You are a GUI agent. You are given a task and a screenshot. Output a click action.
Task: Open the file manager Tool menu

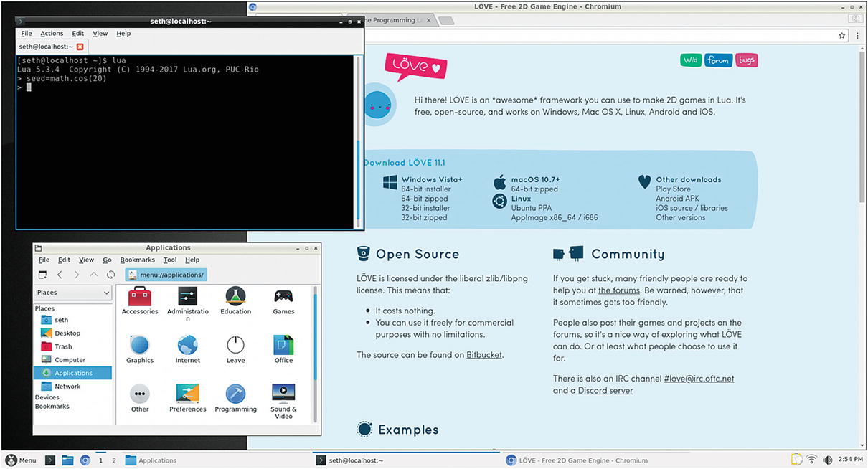point(170,260)
